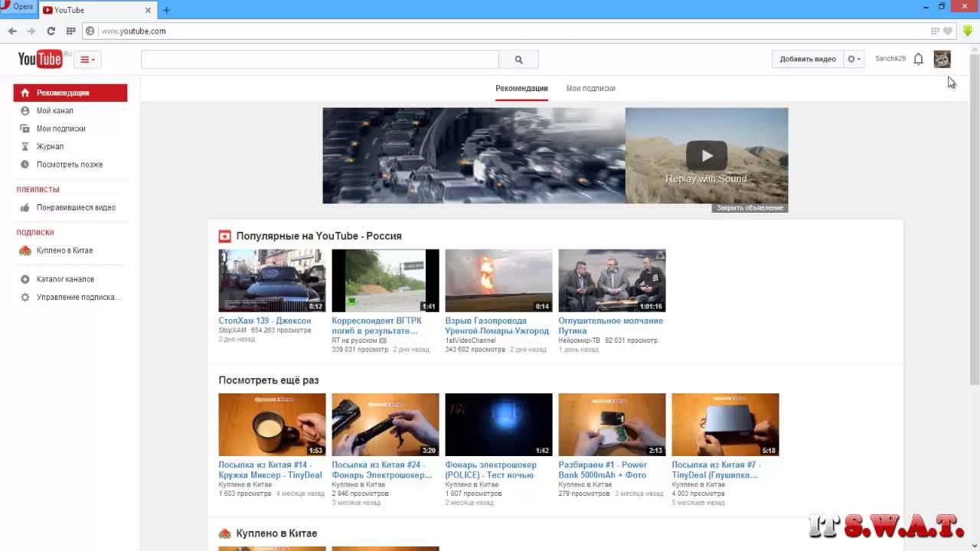Open the Нейромир-ТВ channel link
The image size is (980, 551).
(580, 341)
